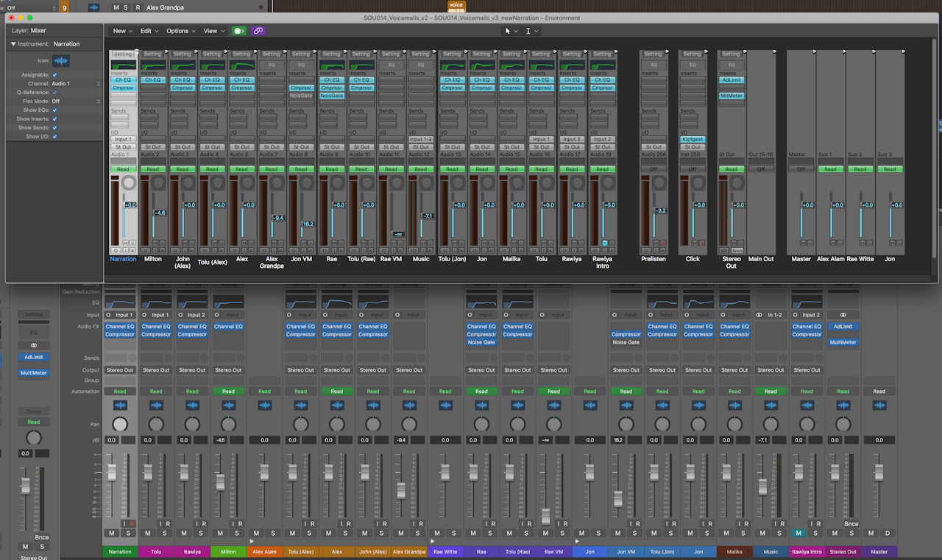Click the EQ curve thumbnail on the Narration strip
Viewport: 942px width, 560px height.
click(123, 65)
